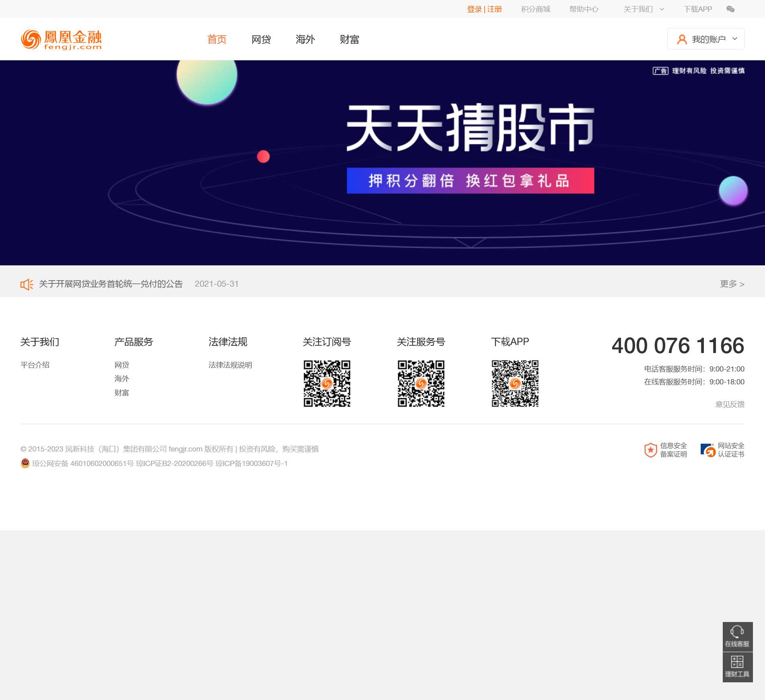Click the 琼ICP备19003607号-1 link
Viewport: 765px width, 700px height.
251,464
